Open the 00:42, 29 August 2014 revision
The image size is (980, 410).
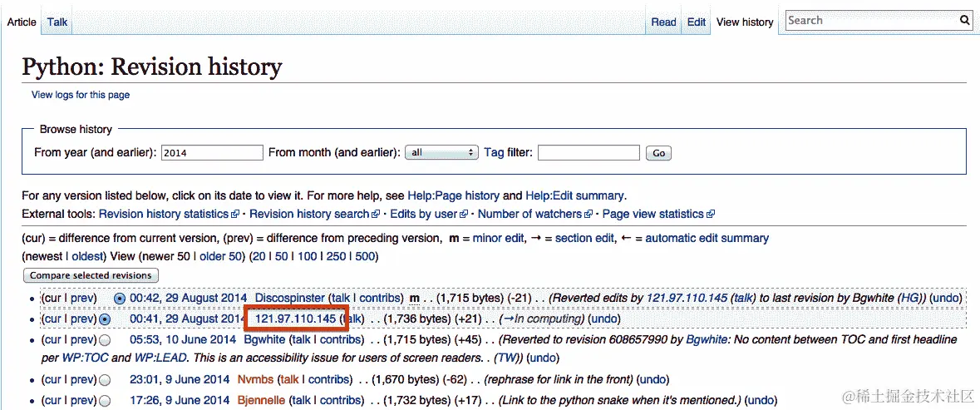[189, 298]
